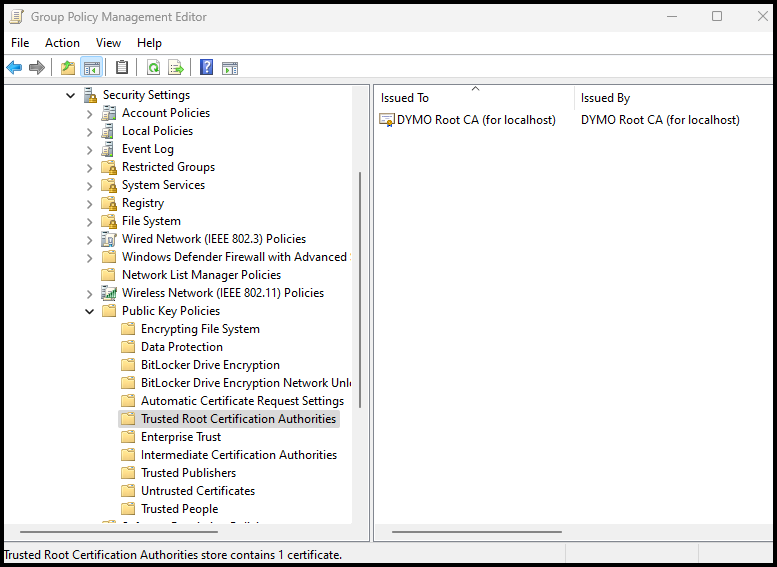Select Trusted People folder
This screenshot has width=777, height=567.
(x=179, y=509)
